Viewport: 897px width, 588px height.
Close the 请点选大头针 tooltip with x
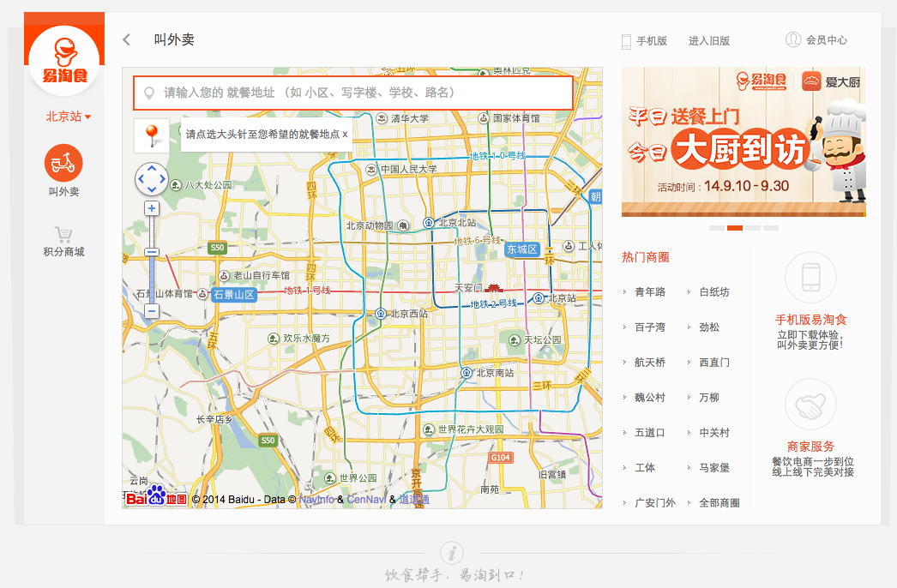[345, 135]
